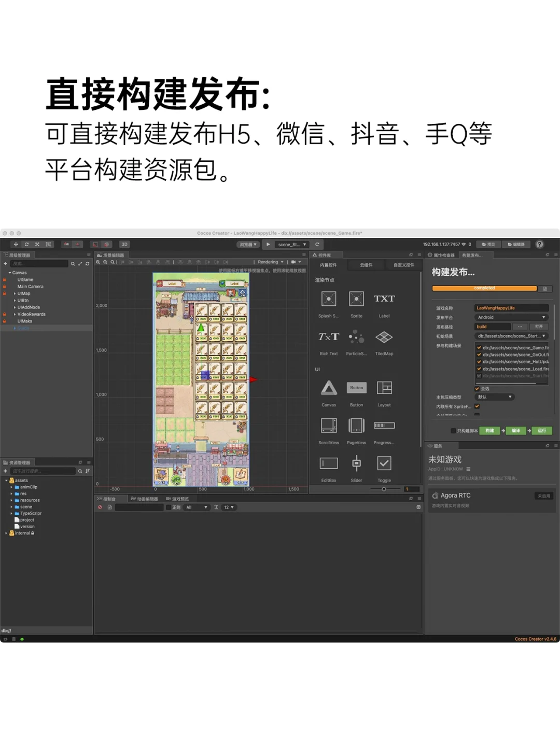Select the Scale transform tool
560x748 pixels.
click(x=37, y=244)
